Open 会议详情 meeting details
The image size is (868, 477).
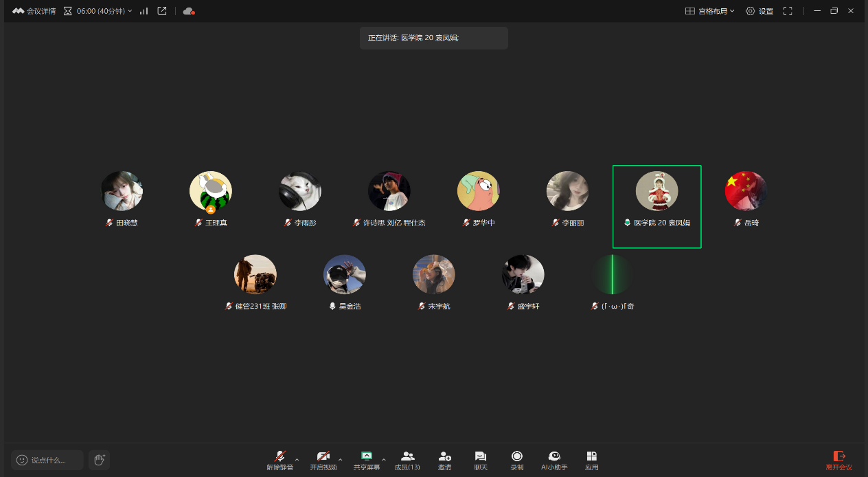click(34, 11)
